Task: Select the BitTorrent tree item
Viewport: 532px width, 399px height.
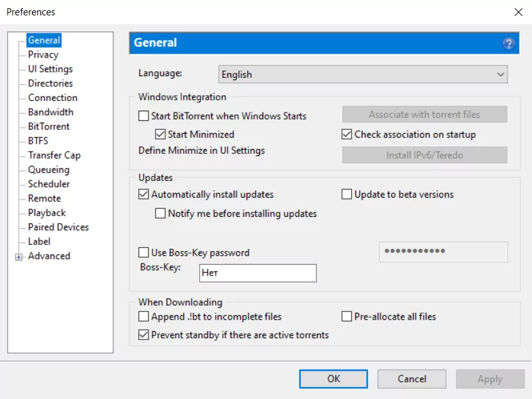Action: tap(49, 127)
